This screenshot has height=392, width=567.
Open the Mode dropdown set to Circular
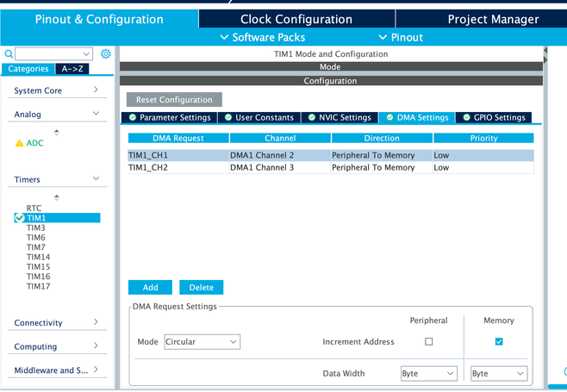(202, 342)
